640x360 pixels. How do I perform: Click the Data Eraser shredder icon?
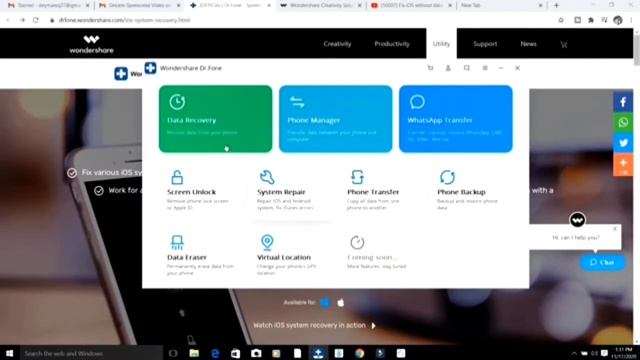[177, 242]
